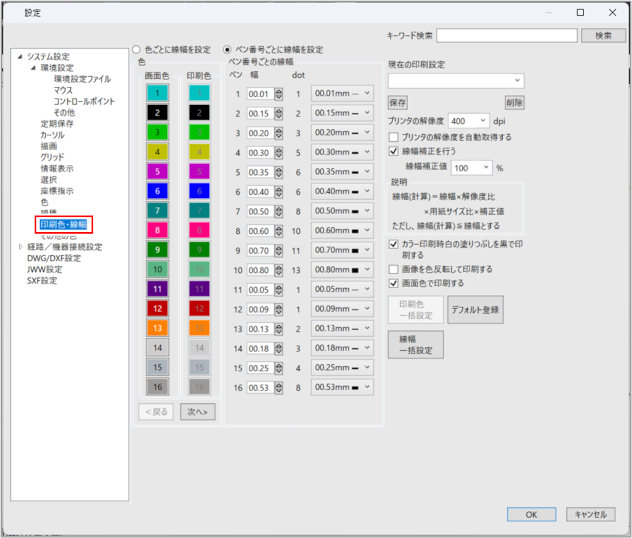Viewport: 632px width, 538px height.
Task: Open the 現在の印刷設定 dropdown
Action: (x=456, y=81)
